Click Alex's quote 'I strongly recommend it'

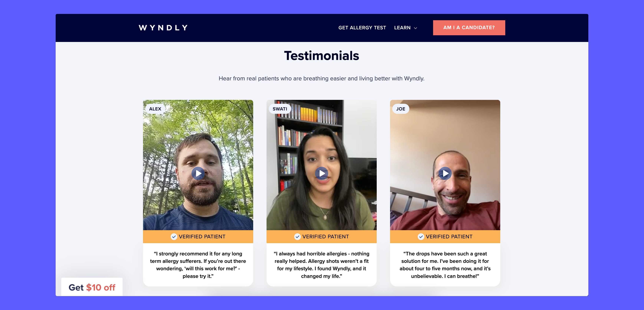198,265
